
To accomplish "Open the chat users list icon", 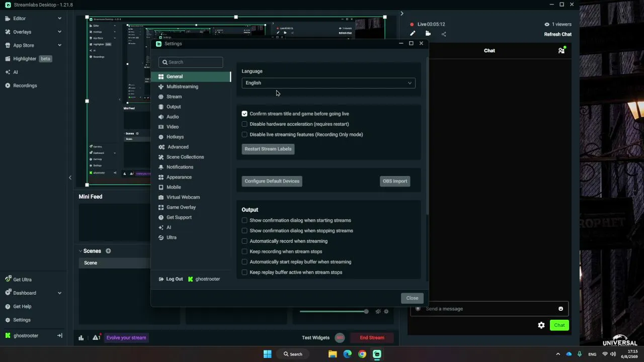I will pos(561,50).
